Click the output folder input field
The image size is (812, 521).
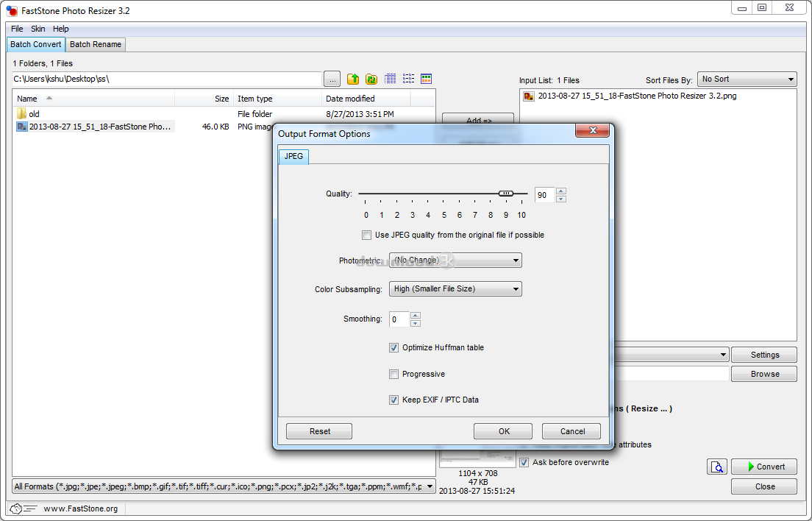[x=671, y=374]
